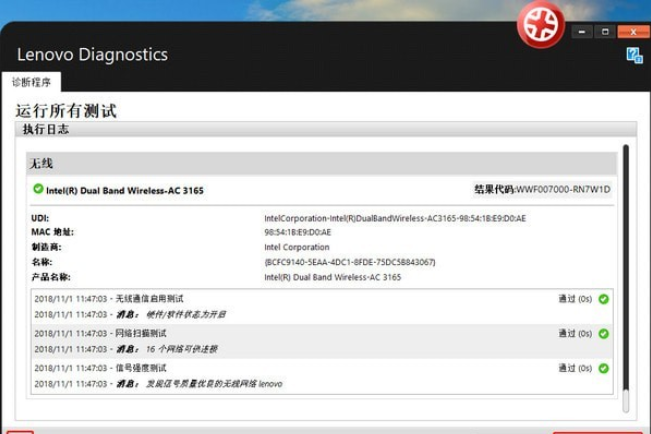651x434 pixels.
Task: Minimize the Lenovo Diagnostics window
Action: (x=582, y=32)
